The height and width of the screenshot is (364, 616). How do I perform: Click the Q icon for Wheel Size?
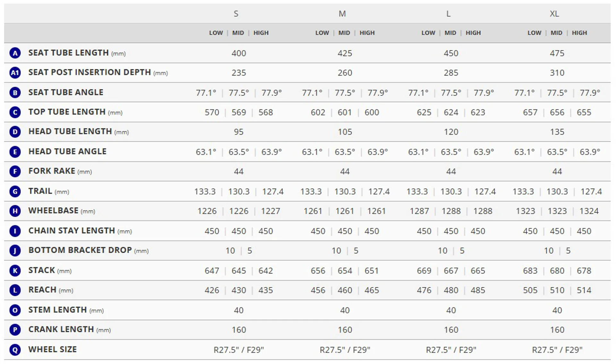click(x=15, y=350)
